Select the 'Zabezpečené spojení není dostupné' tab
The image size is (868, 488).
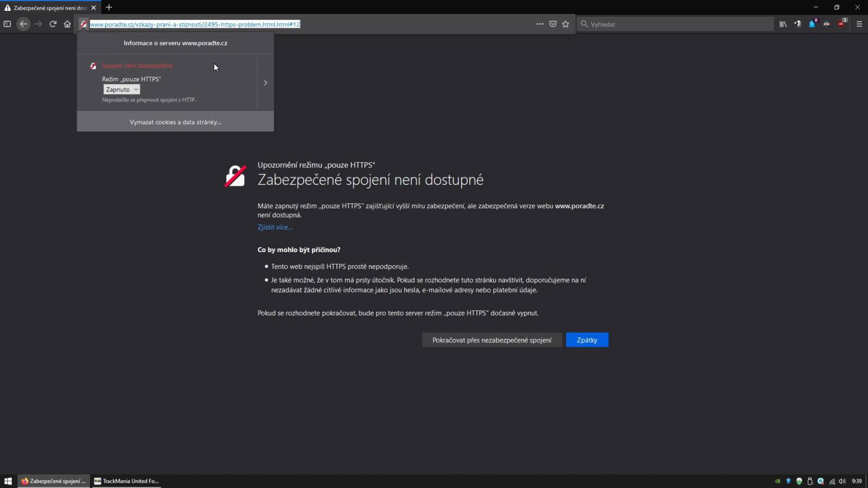coord(49,8)
